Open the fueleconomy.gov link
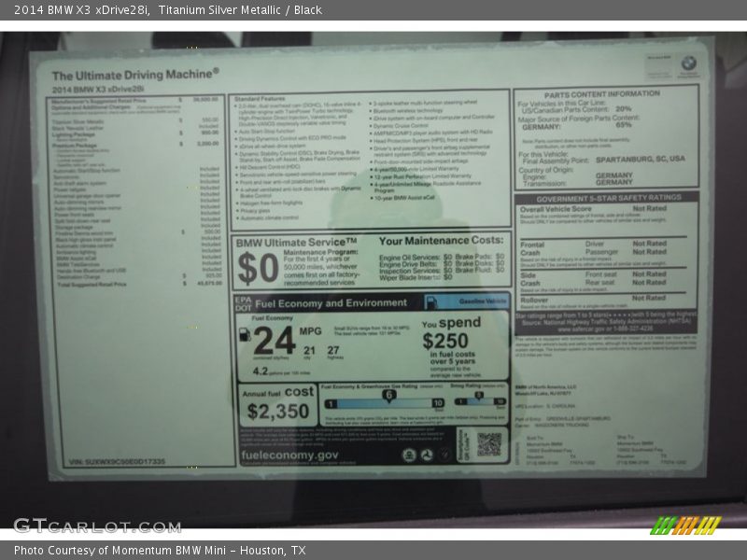The width and height of the screenshot is (747, 560). pos(288,455)
